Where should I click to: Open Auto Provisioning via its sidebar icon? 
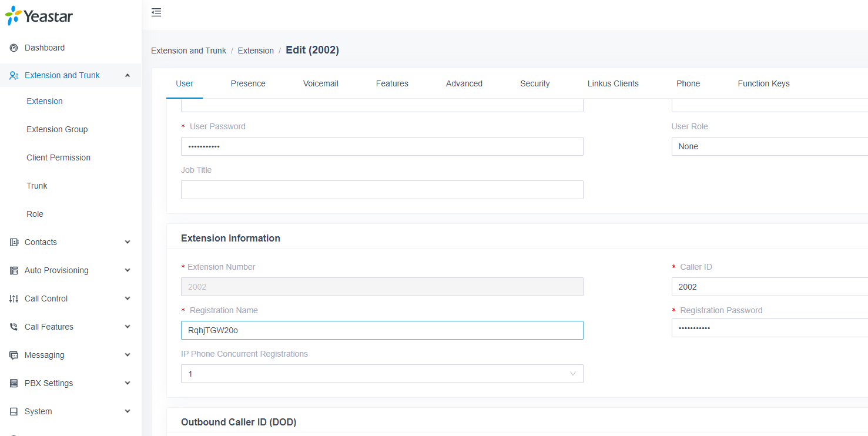point(12,270)
